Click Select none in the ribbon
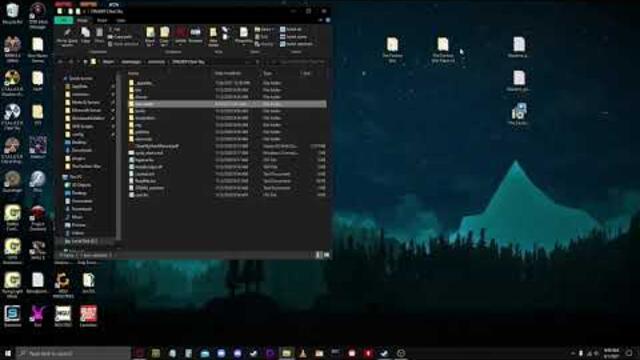The height and width of the screenshot is (360, 640). [293, 37]
